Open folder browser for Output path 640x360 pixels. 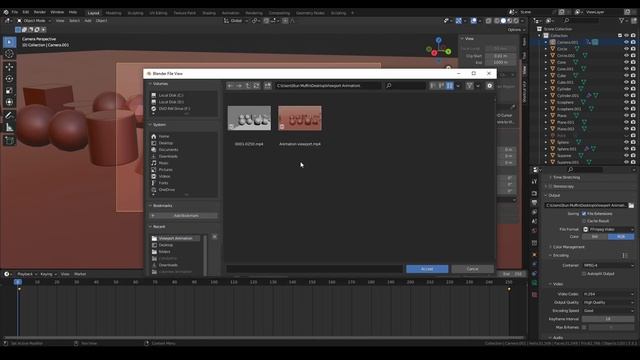click(631, 205)
